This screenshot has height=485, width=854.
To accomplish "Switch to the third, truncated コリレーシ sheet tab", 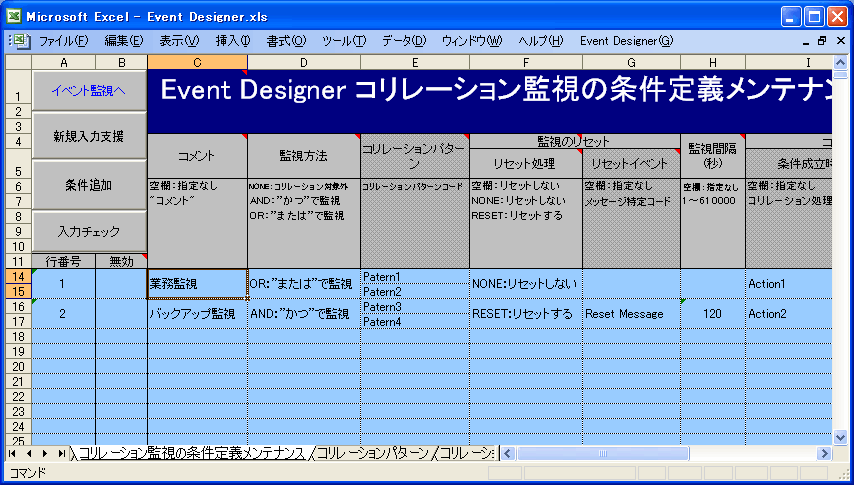I will 466,453.
